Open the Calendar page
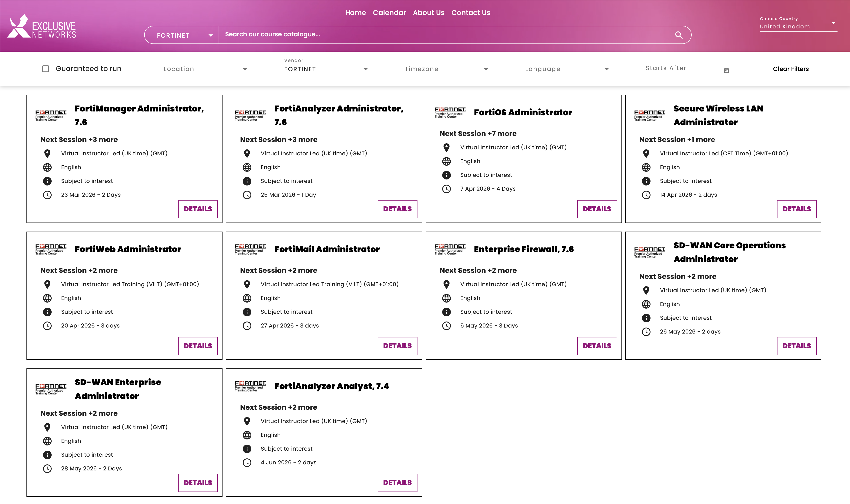850x504 pixels. 389,12
